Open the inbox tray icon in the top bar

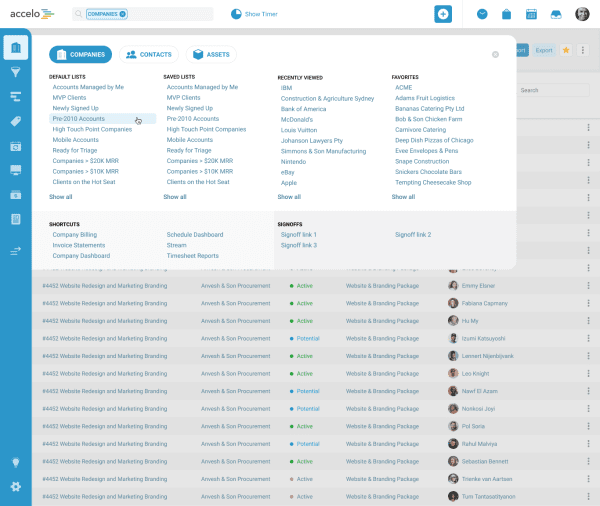click(x=556, y=15)
